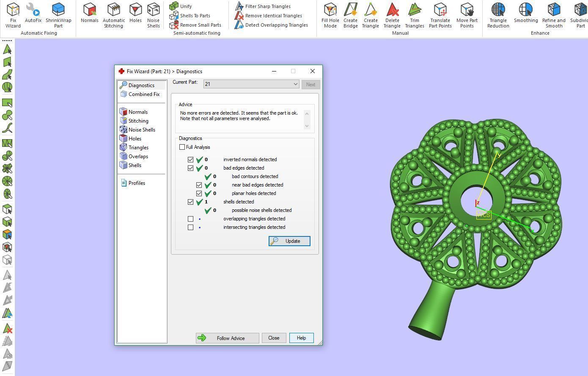The height and width of the screenshot is (376, 588).
Task: Click the intersecting triangles detected label
Action: [254, 228]
